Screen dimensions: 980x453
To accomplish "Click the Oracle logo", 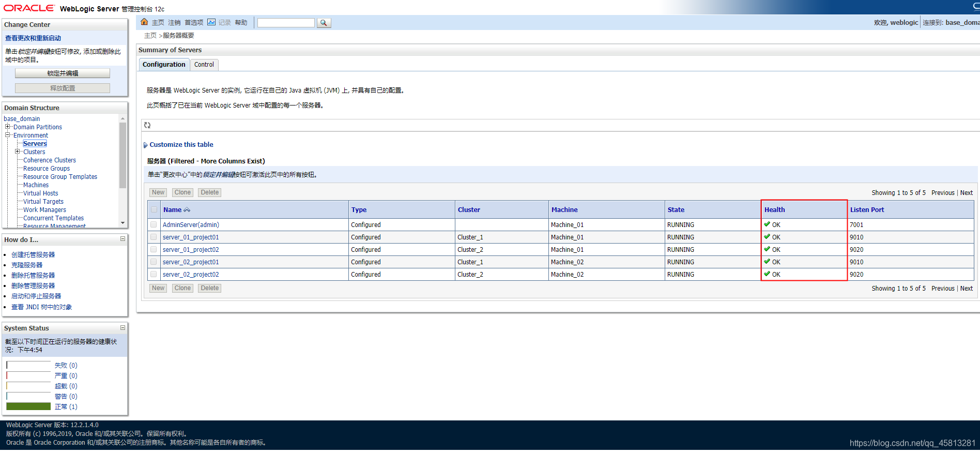I will click(29, 8).
